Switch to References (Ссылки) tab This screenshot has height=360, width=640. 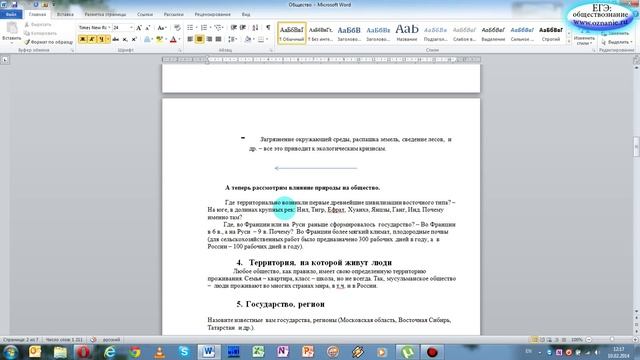click(x=145, y=14)
